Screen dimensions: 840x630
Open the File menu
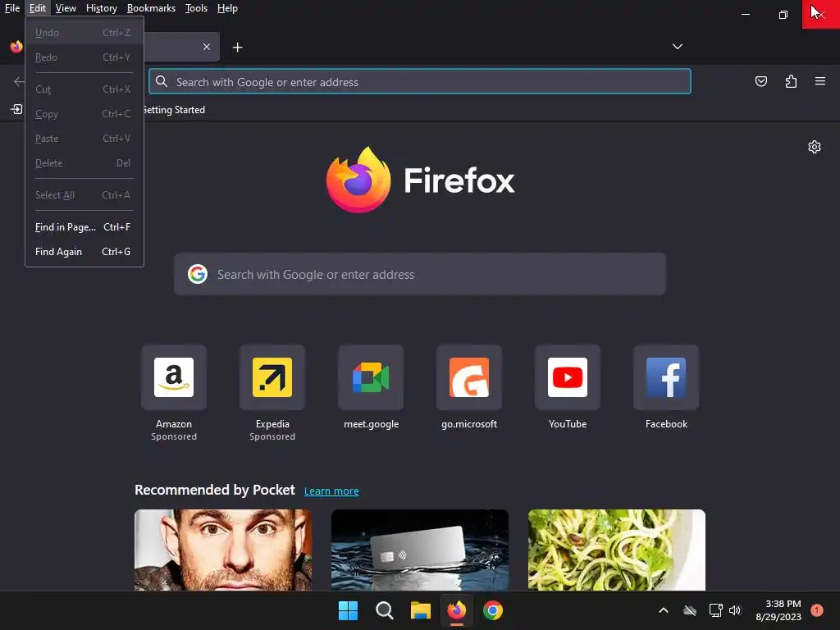11,8
